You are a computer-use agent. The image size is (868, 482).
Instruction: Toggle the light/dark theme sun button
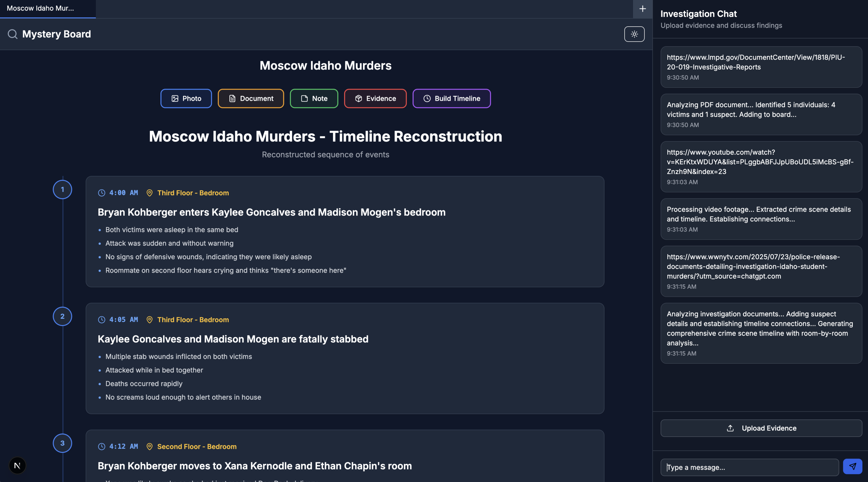click(634, 34)
